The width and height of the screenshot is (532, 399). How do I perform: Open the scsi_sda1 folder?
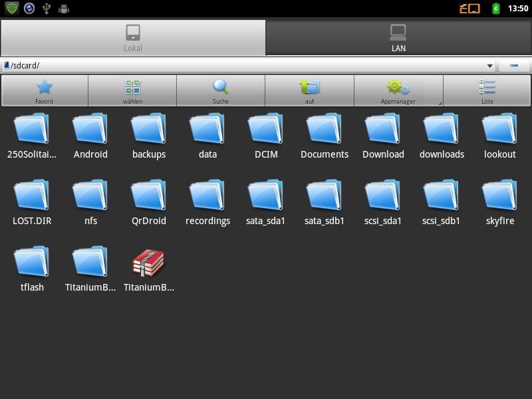(383, 203)
